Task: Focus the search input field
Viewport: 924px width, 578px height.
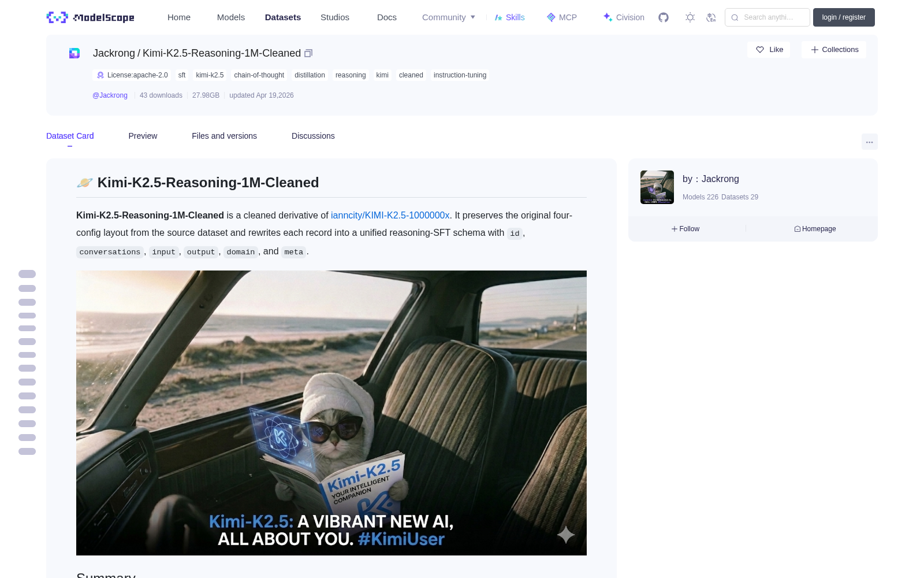Action: [x=767, y=17]
